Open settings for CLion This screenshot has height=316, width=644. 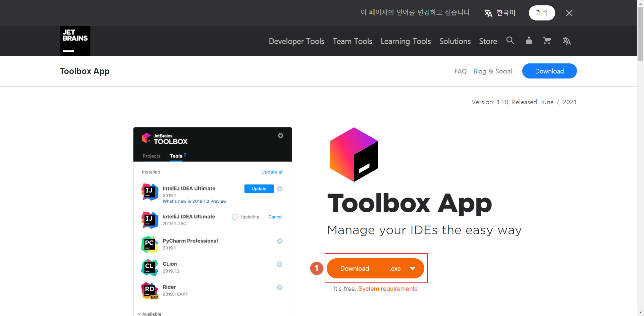click(280, 264)
